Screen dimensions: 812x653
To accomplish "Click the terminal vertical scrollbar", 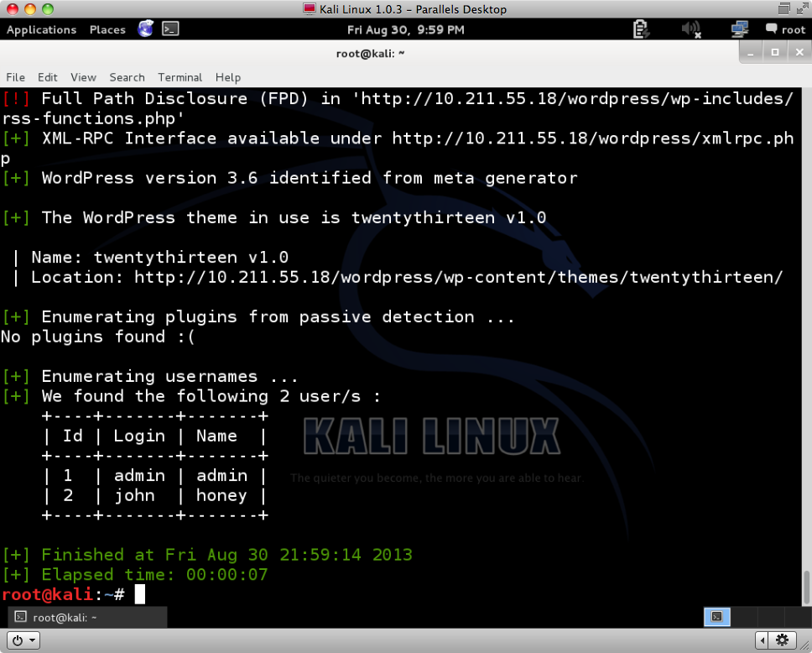I will 806,587.
